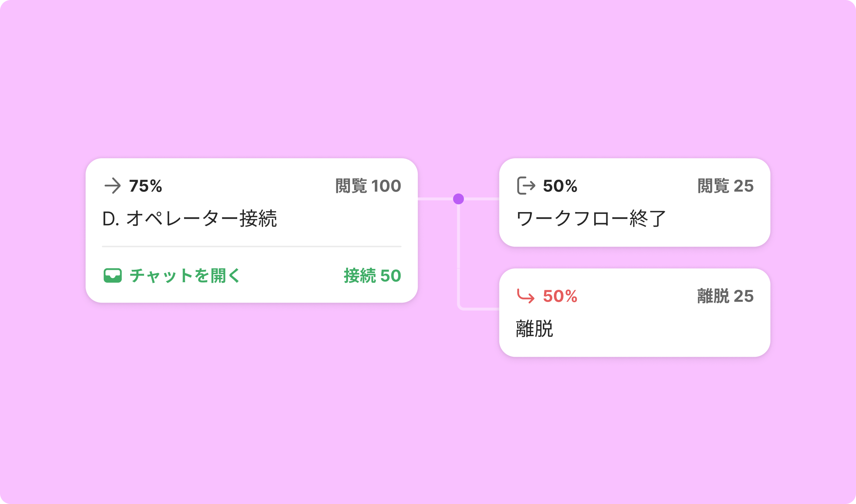856x504 pixels.
Task: Click the ワークフロー終了 card title
Action: click(x=591, y=218)
